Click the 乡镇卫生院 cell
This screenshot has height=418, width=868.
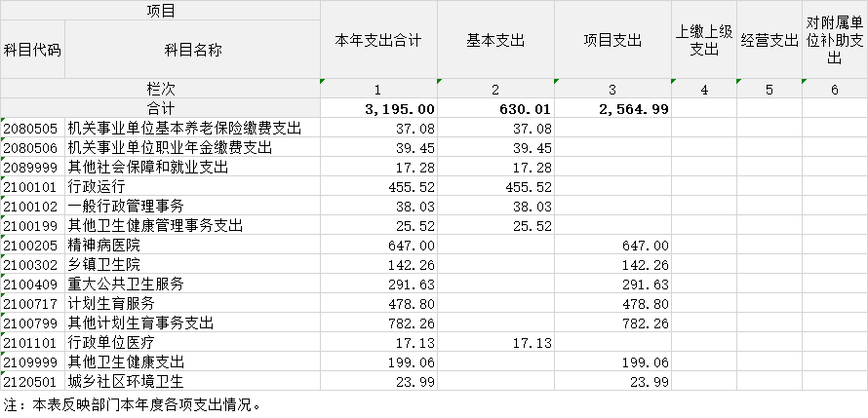[x=192, y=264]
